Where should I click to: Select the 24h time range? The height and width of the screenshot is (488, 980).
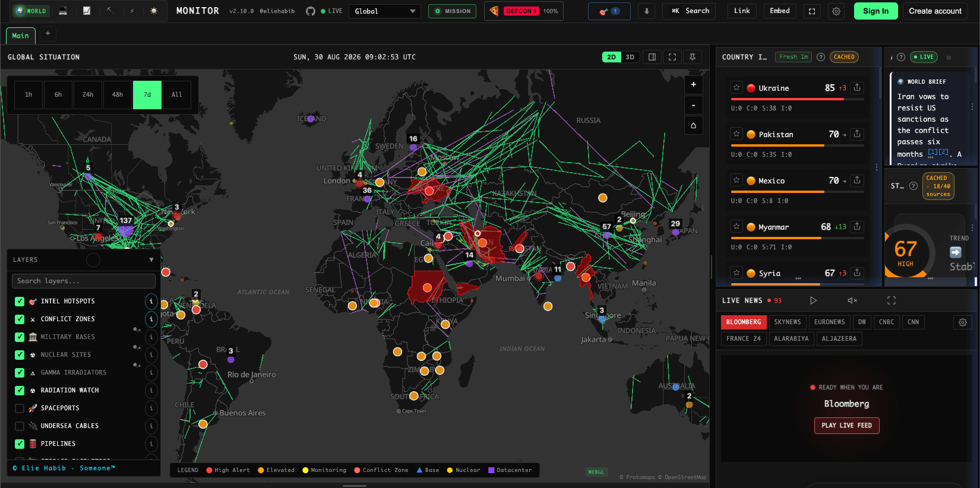[88, 95]
